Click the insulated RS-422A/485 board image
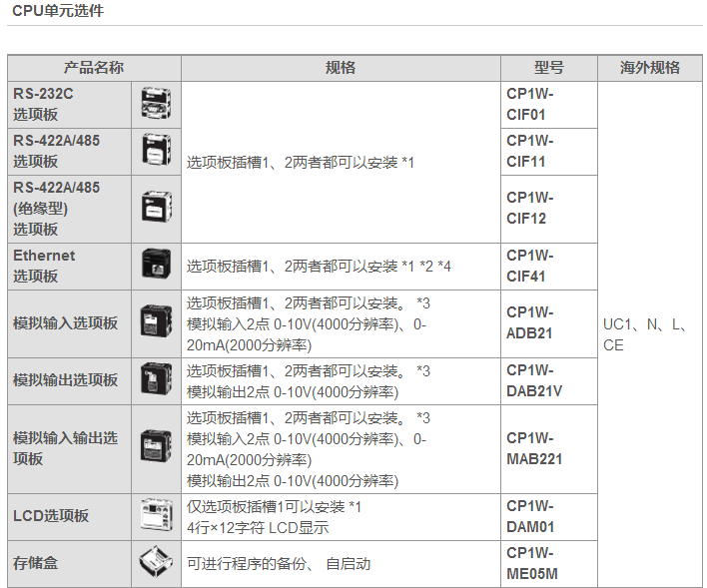The width and height of the screenshot is (707, 588). point(156,209)
